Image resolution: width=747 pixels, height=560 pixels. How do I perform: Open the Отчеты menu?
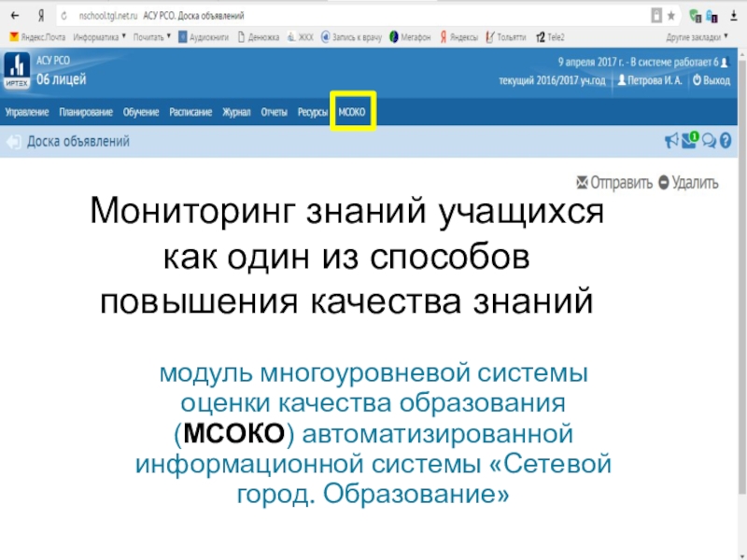274,112
